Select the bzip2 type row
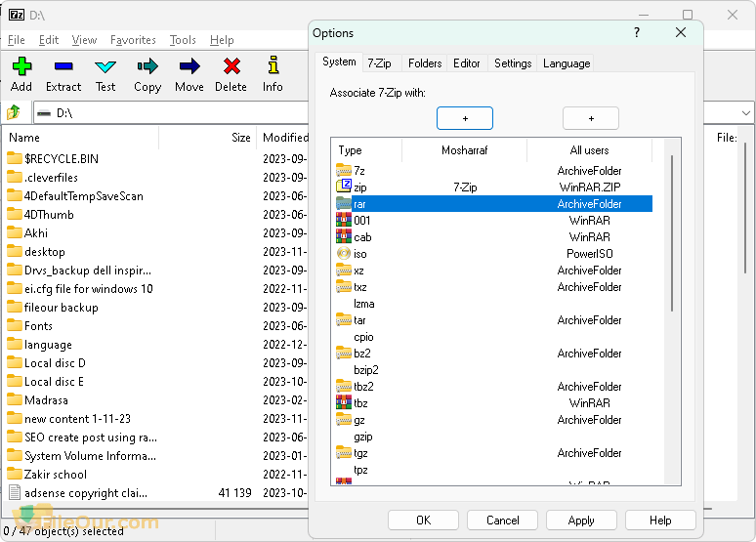The image size is (756, 542). point(492,370)
